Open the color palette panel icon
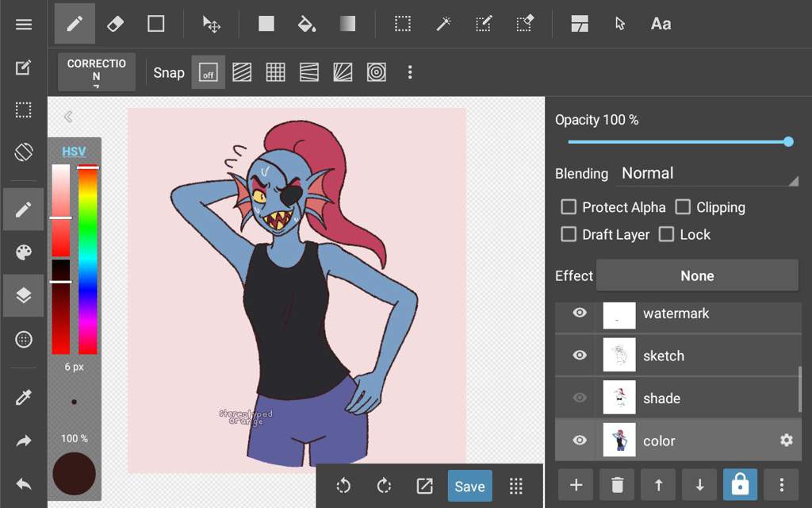The height and width of the screenshot is (508, 812). (23, 252)
